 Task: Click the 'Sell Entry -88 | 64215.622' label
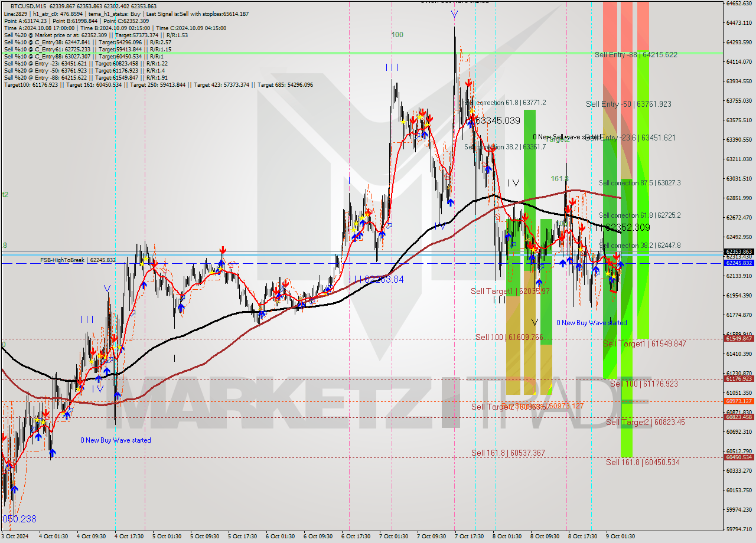(x=636, y=54)
